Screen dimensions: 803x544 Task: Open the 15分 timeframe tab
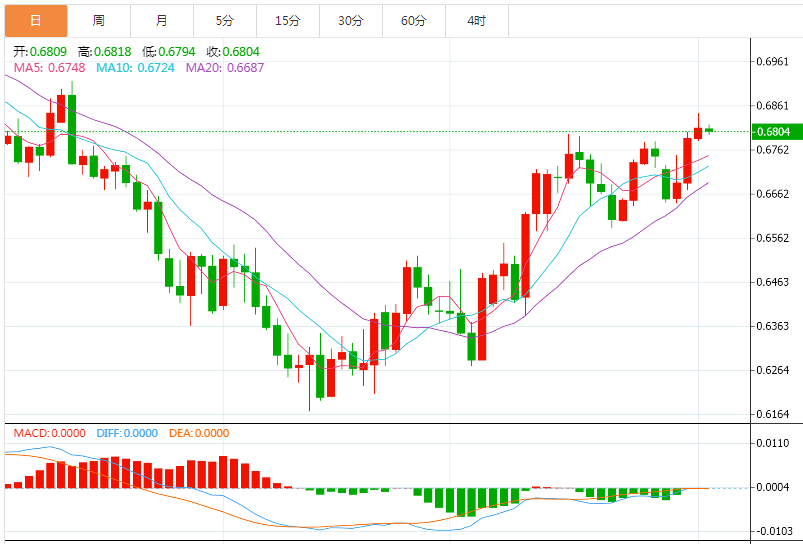(x=288, y=21)
